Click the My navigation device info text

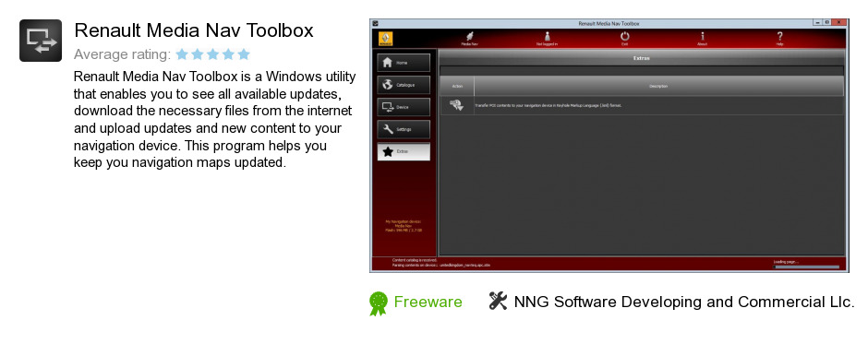pyautogui.click(x=403, y=225)
